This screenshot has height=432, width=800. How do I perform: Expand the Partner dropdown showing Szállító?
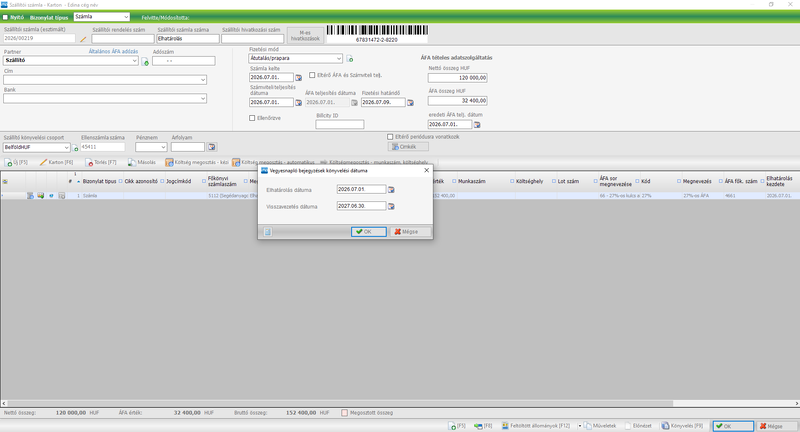point(135,60)
